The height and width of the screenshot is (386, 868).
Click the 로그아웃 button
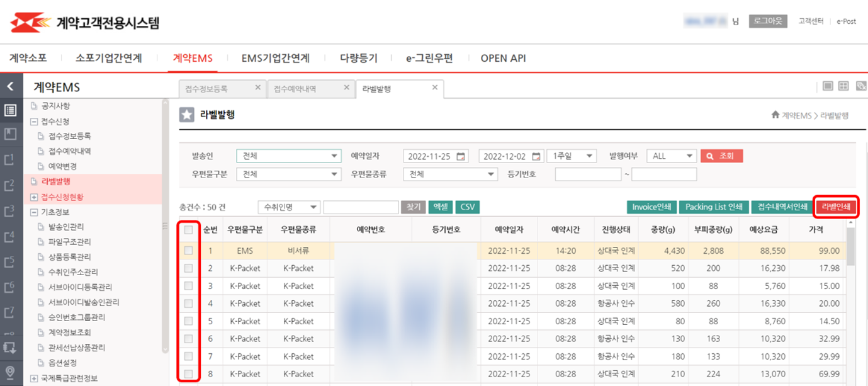(x=769, y=21)
